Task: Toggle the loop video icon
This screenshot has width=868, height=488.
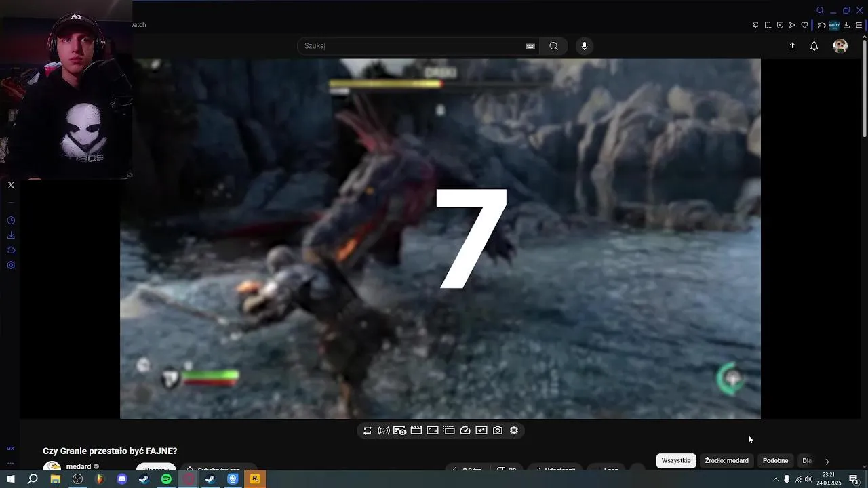Action: [x=368, y=430]
